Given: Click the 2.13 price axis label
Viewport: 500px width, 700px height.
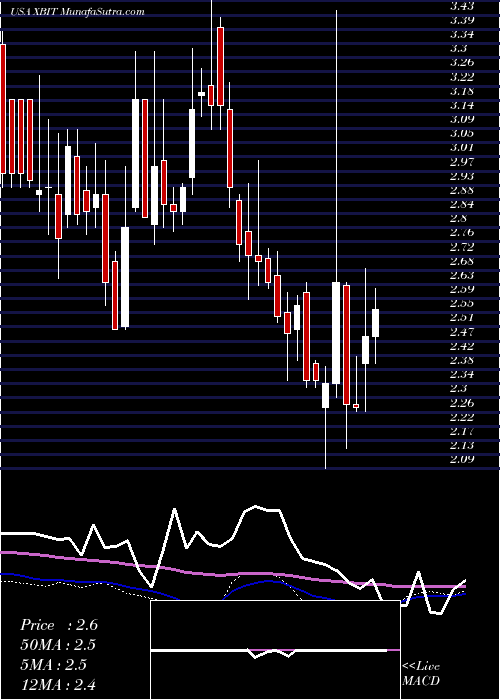Looking at the screenshot, I should tap(462, 445).
